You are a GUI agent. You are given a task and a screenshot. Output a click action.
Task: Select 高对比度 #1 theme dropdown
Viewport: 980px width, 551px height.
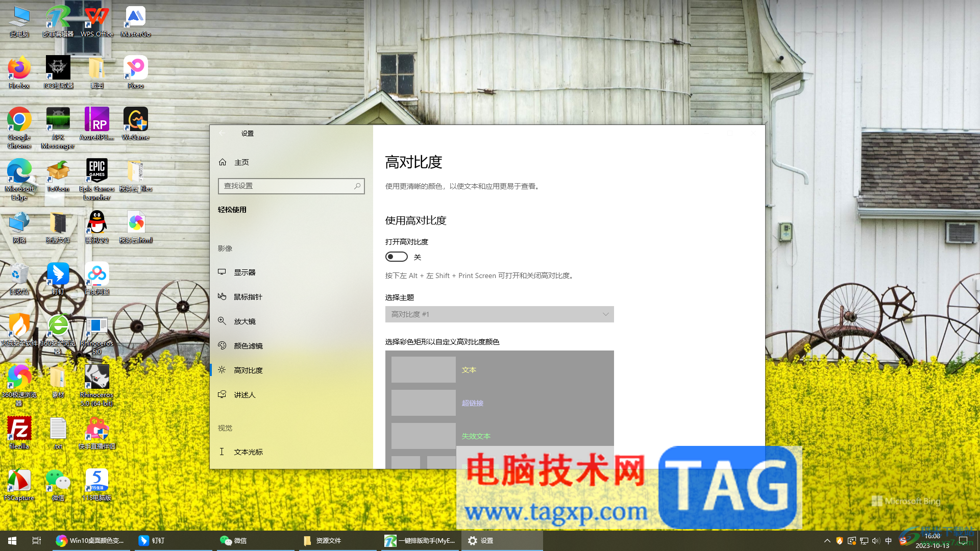(499, 314)
